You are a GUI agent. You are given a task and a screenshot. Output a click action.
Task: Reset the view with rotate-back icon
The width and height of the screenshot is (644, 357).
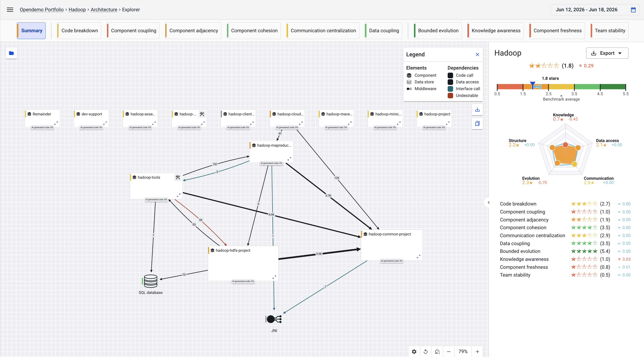(x=426, y=352)
